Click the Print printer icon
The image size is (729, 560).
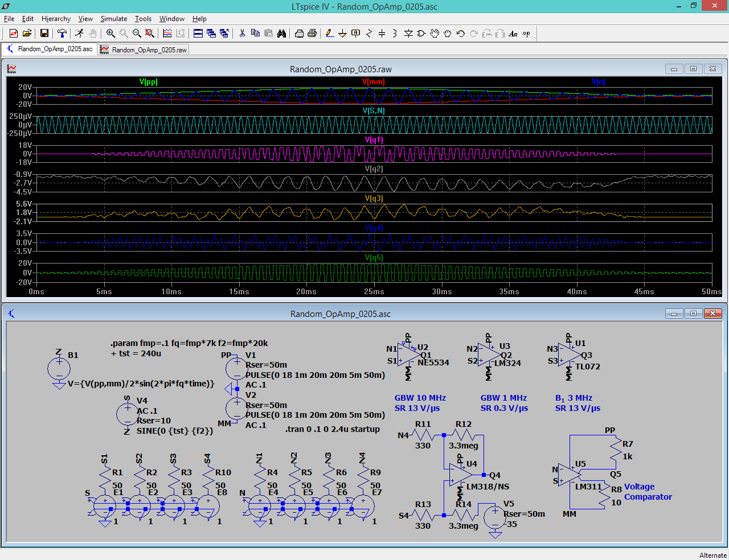312,34
